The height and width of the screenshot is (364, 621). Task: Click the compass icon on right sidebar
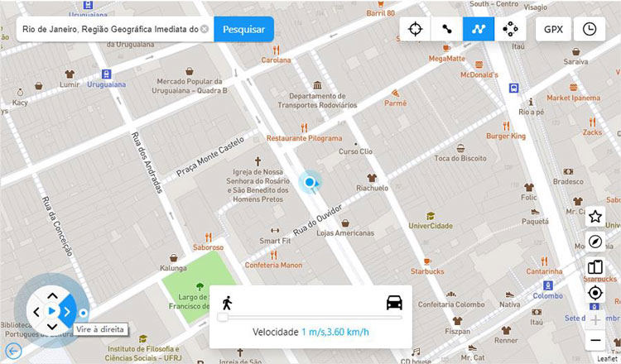(x=595, y=242)
